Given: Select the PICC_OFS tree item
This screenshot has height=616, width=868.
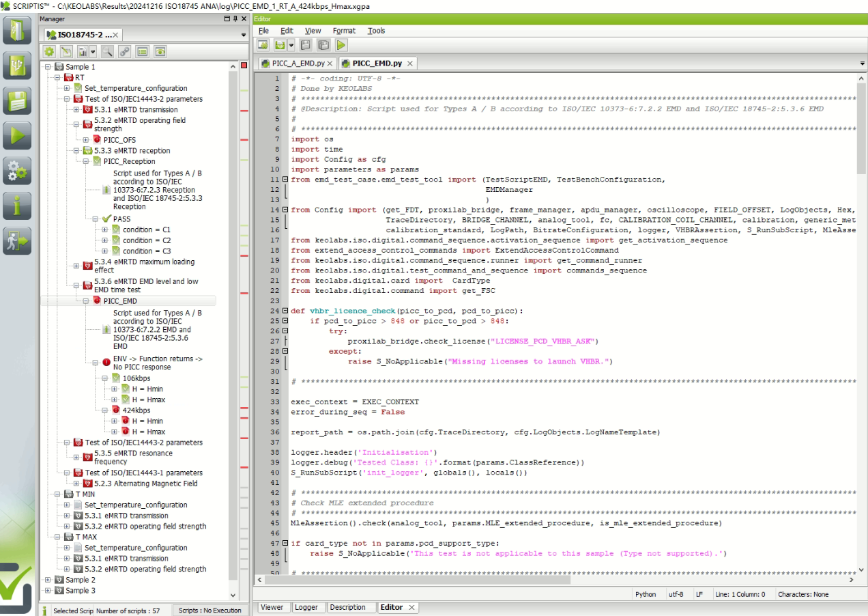Looking at the screenshot, I should [x=119, y=140].
